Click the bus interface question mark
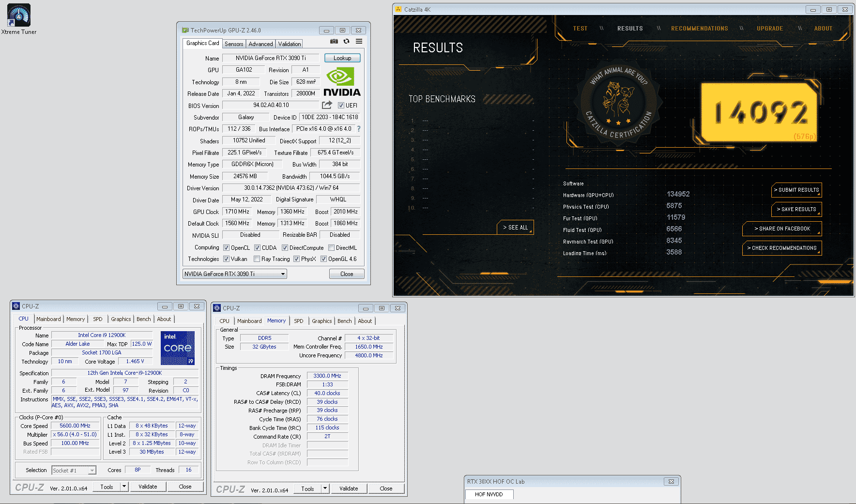 coord(359,129)
